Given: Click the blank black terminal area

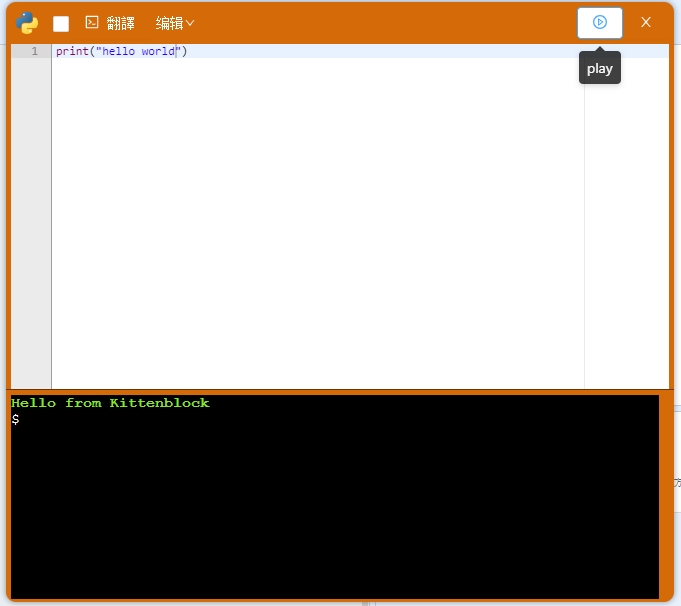Looking at the screenshot, I should tap(330, 510).
